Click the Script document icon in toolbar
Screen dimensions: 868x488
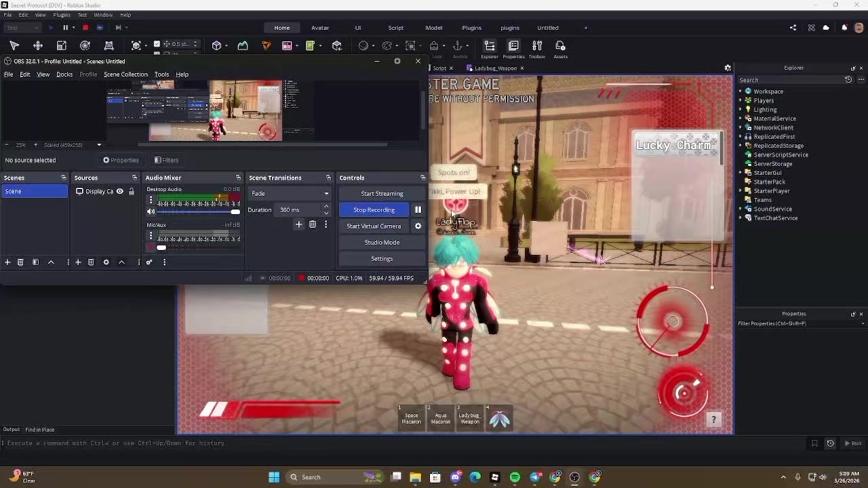[x=310, y=45]
